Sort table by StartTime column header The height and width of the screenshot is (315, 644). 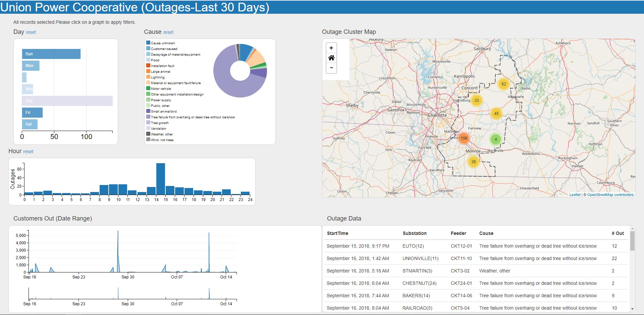click(337, 233)
